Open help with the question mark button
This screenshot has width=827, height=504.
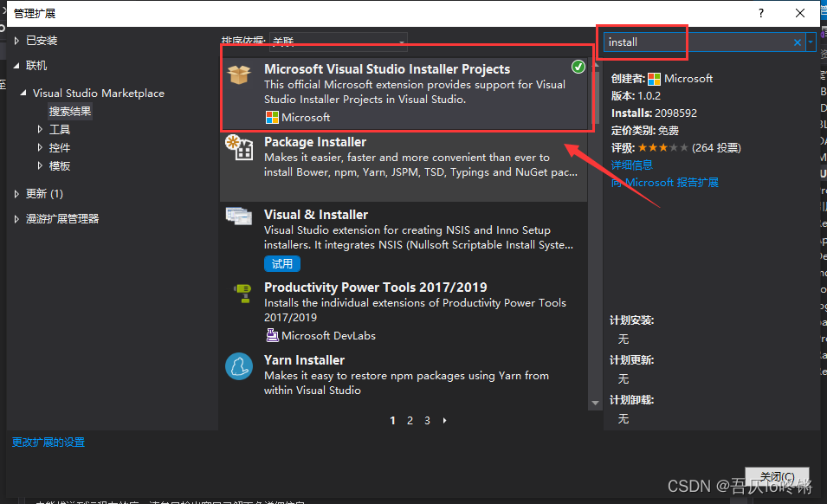click(x=760, y=13)
